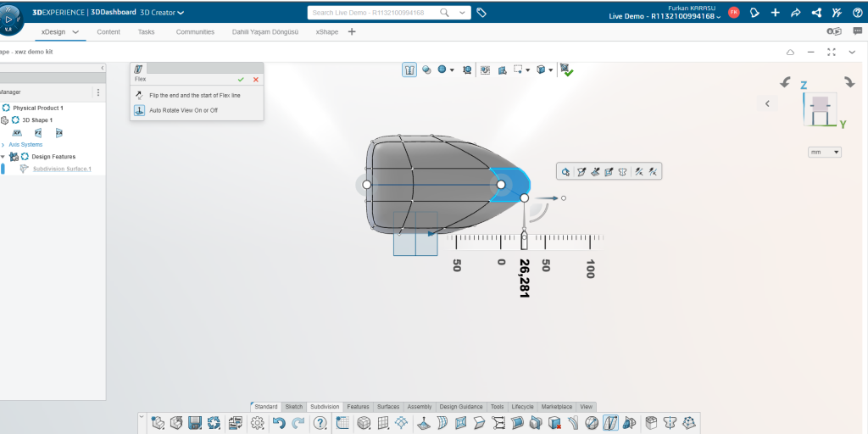Click the XY plane icon in tree
The image size is (868, 434).
click(x=17, y=133)
